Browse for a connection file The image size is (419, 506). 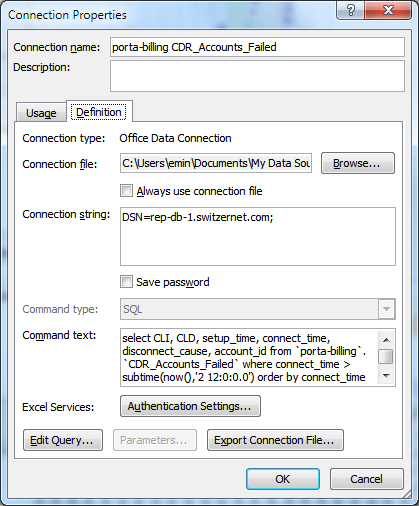point(358,163)
